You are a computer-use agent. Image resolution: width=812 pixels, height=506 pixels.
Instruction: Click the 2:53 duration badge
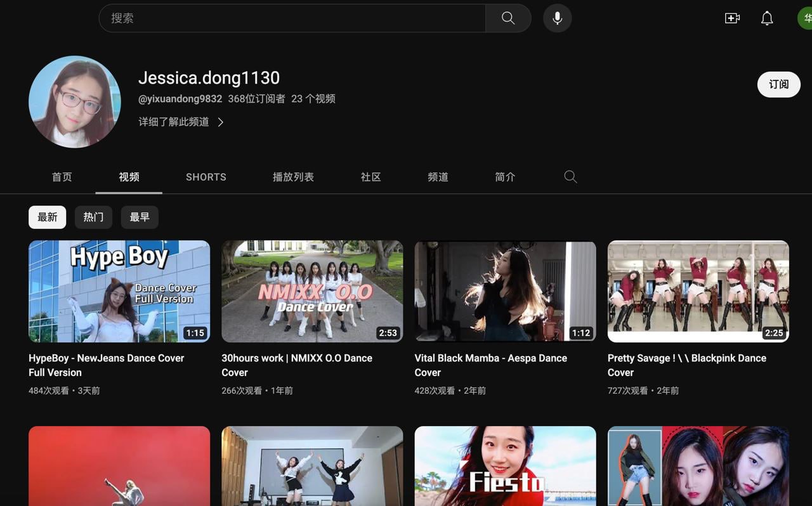pyautogui.click(x=388, y=333)
